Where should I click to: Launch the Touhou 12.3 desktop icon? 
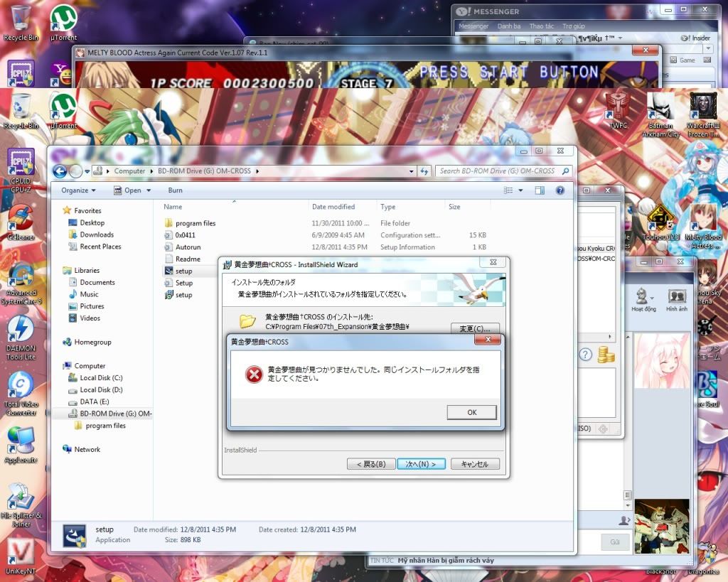[660, 222]
